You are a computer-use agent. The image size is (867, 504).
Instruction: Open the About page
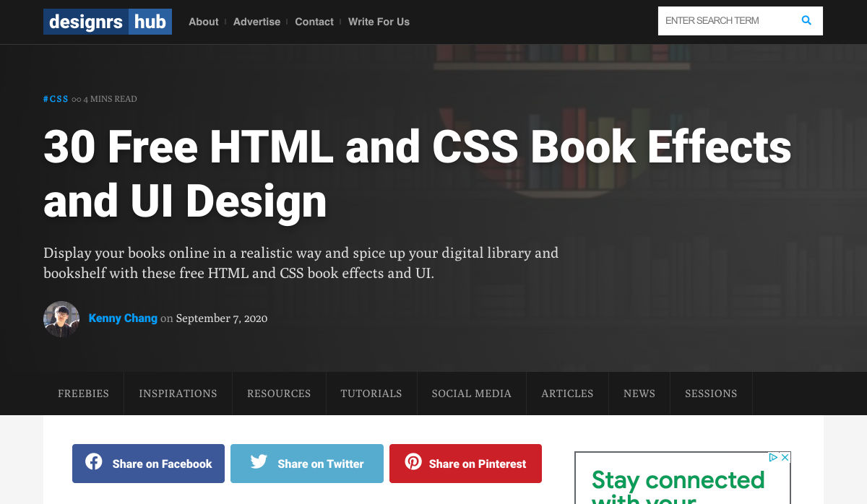click(204, 22)
